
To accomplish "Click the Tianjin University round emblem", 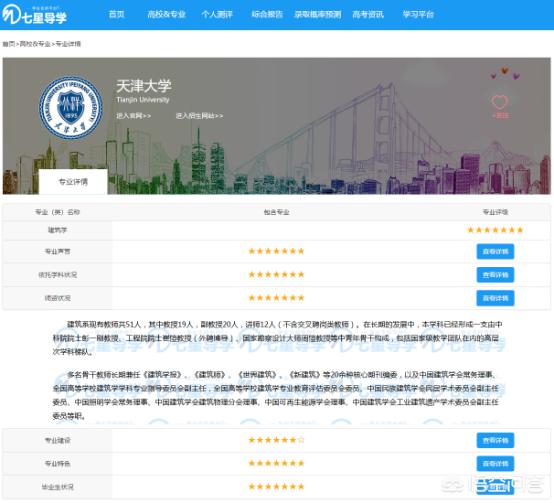I will click(71, 108).
